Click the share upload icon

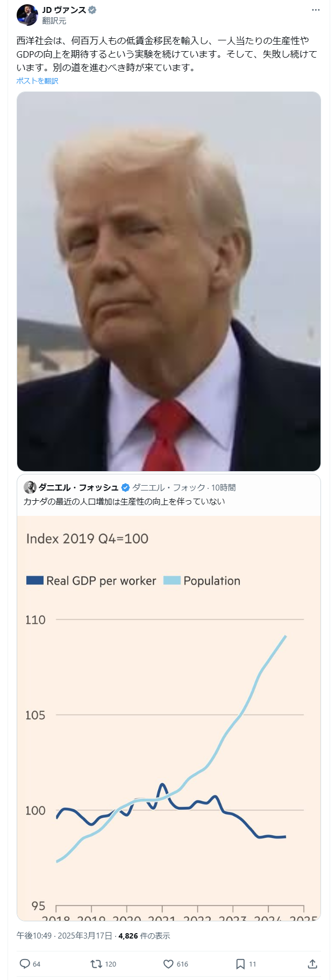312,964
